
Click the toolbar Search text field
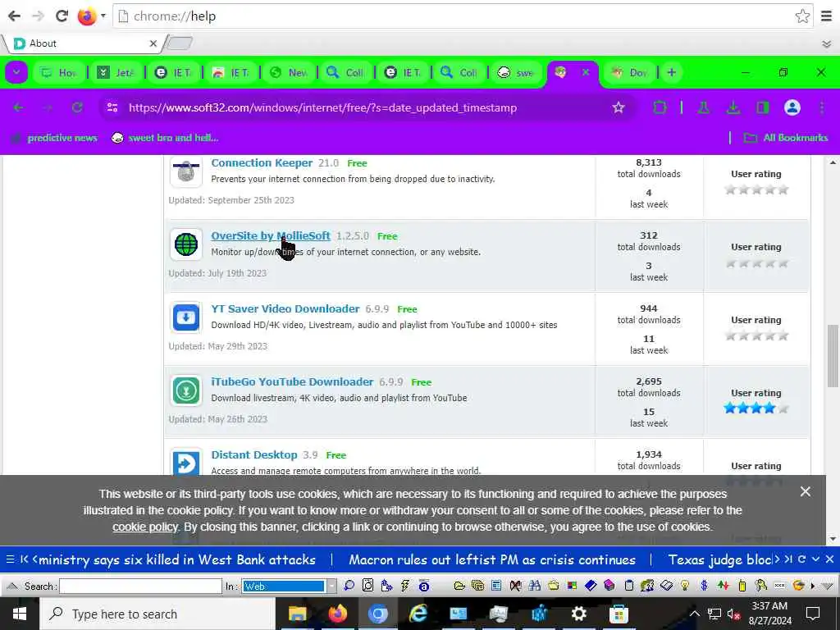(140, 586)
